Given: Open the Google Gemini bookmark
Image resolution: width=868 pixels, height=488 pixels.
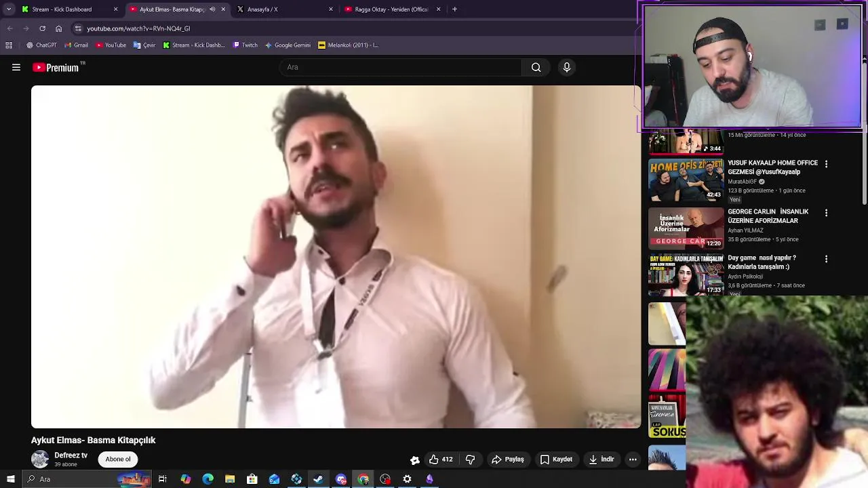Looking at the screenshot, I should [x=288, y=45].
